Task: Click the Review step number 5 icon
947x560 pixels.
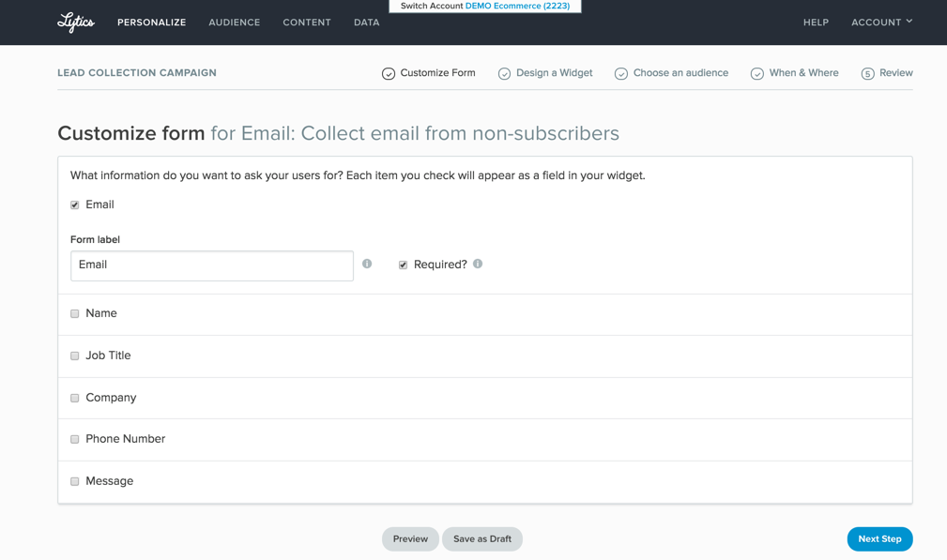Action: click(x=867, y=73)
